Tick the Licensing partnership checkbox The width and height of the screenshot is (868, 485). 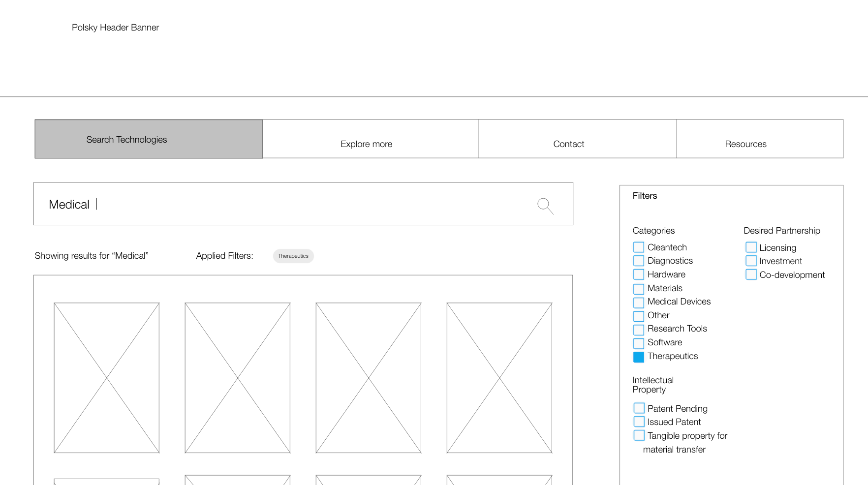751,247
